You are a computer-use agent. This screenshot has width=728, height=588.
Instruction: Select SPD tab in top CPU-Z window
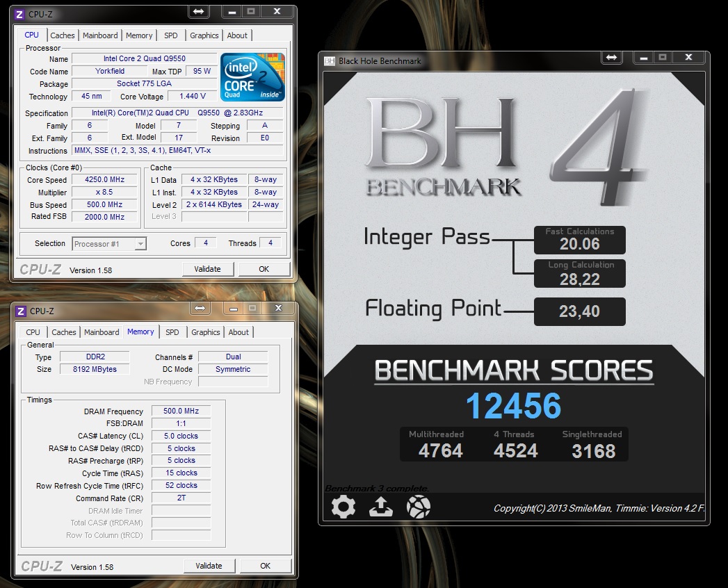coord(171,35)
